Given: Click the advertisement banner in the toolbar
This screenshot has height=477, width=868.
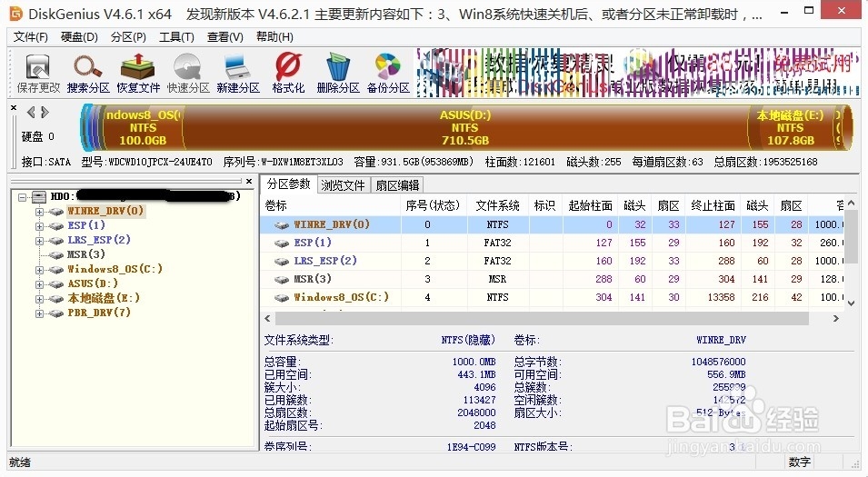Looking at the screenshot, I should pos(638,73).
